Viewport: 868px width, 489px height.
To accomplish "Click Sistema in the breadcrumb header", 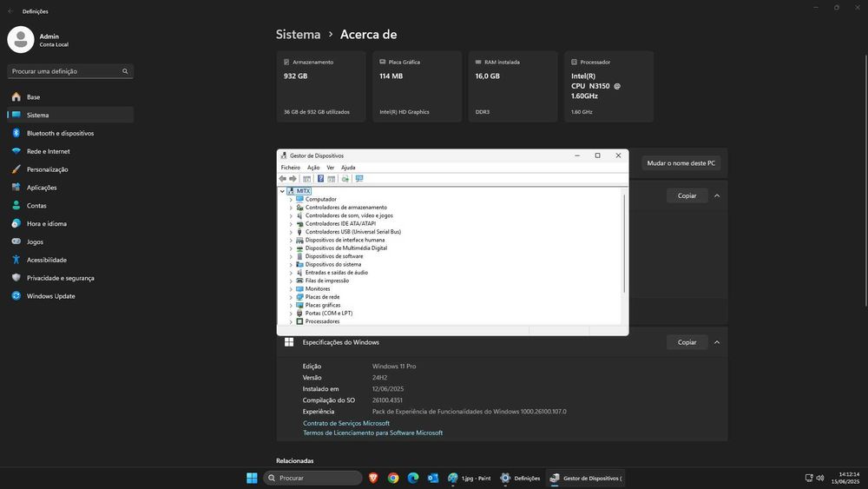I will coord(298,35).
